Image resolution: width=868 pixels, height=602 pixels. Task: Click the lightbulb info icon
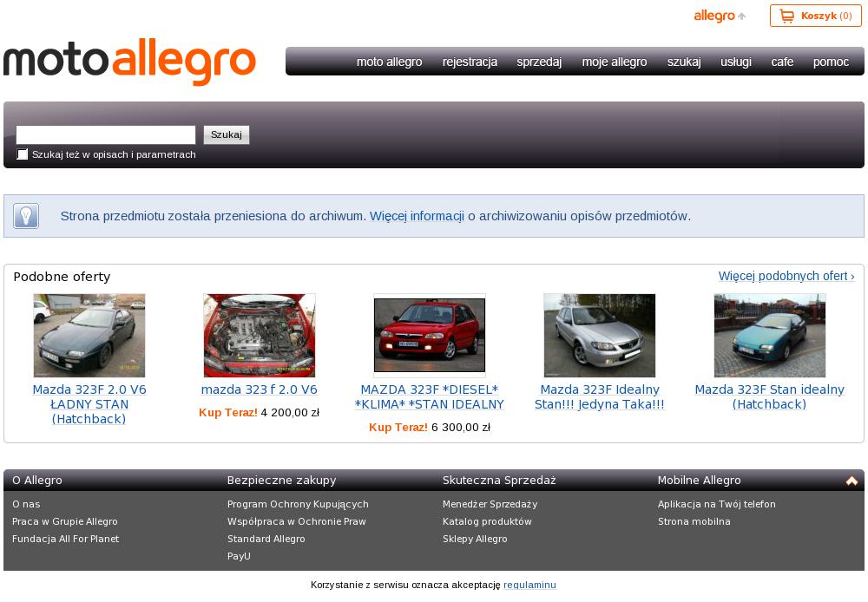[26, 216]
